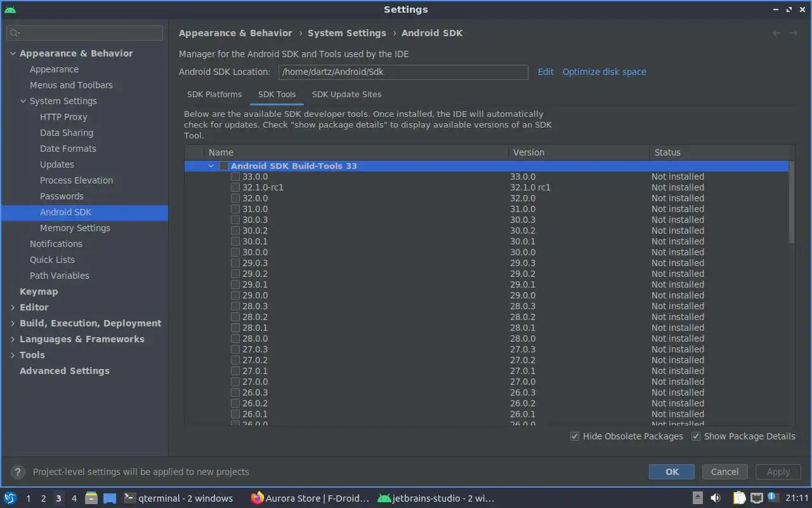The height and width of the screenshot is (508, 812).
Task: Click the help question mark icon
Action: [18, 472]
